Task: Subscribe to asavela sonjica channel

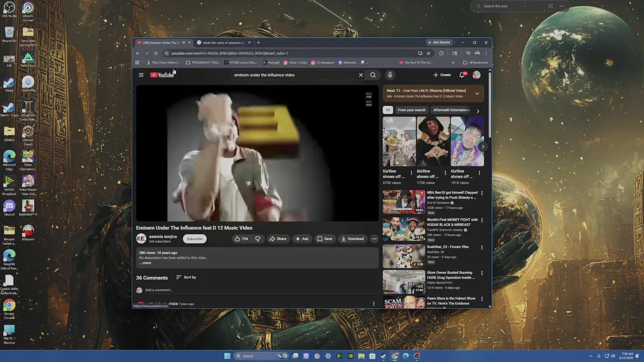Action: coord(195,239)
